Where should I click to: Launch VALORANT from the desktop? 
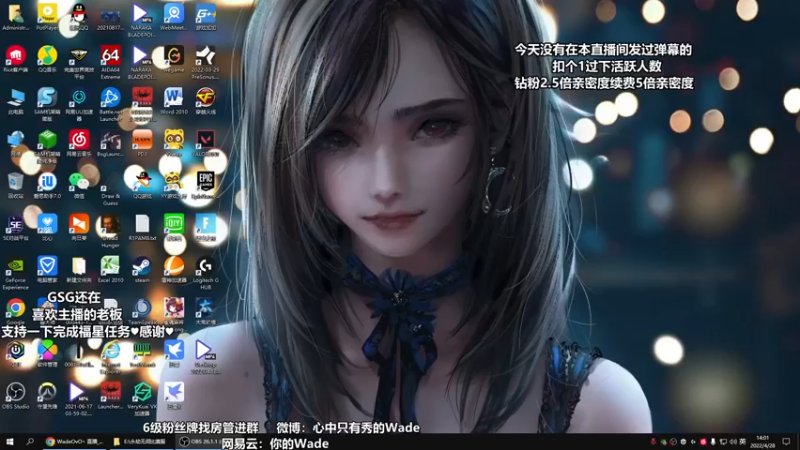(x=205, y=143)
